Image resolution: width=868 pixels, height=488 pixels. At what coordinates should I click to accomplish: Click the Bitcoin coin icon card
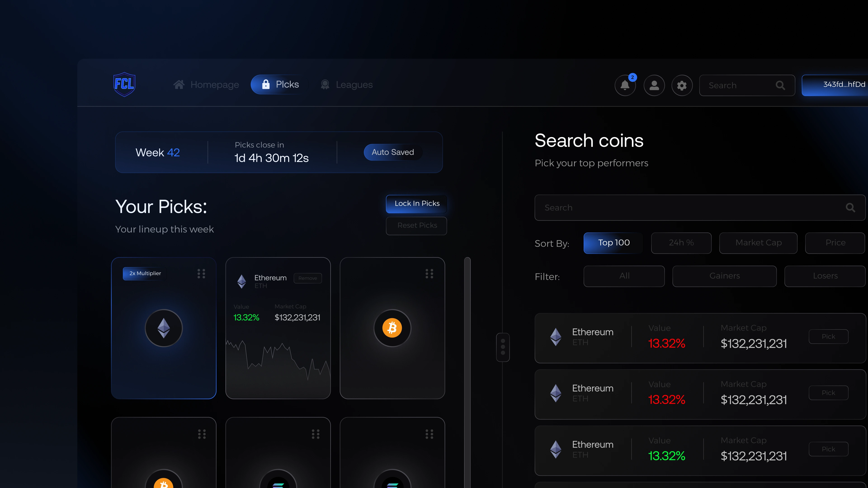(392, 328)
